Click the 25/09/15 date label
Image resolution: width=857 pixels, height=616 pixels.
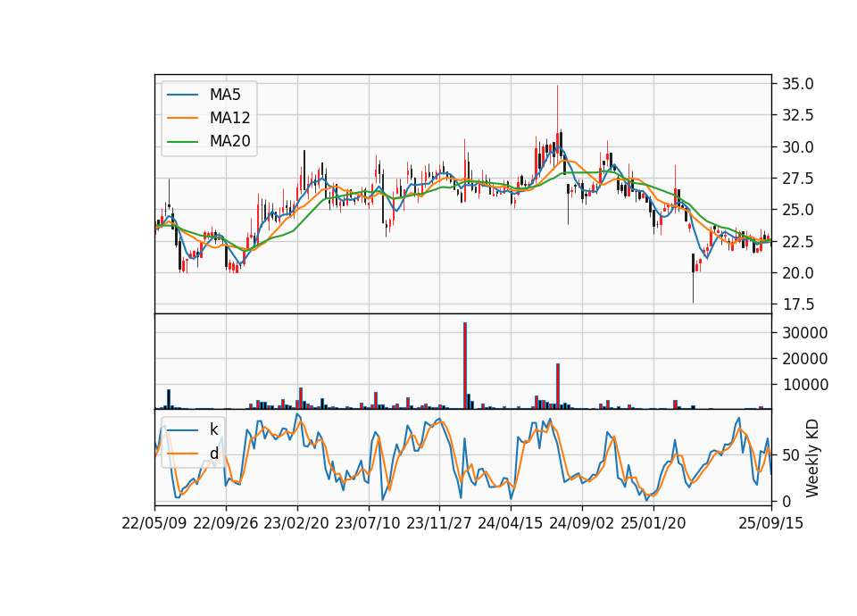point(771,523)
